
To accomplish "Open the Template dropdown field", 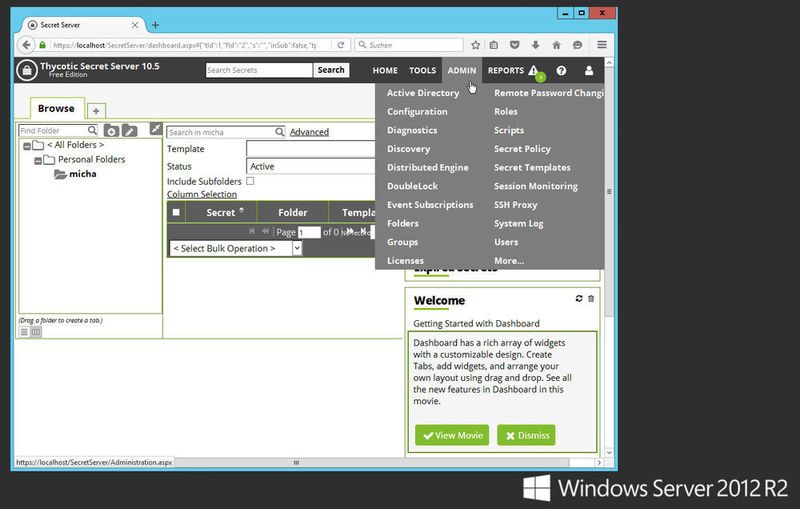I will tap(310, 148).
